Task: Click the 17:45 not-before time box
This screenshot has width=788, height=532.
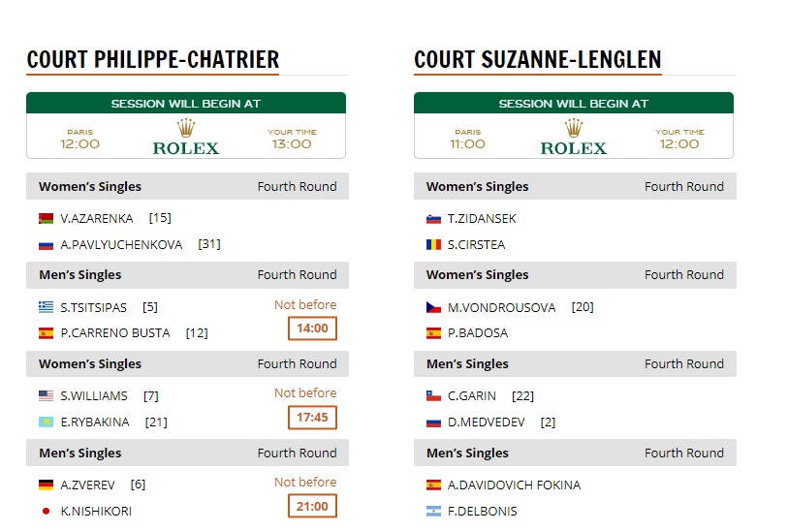Action: pyautogui.click(x=312, y=418)
